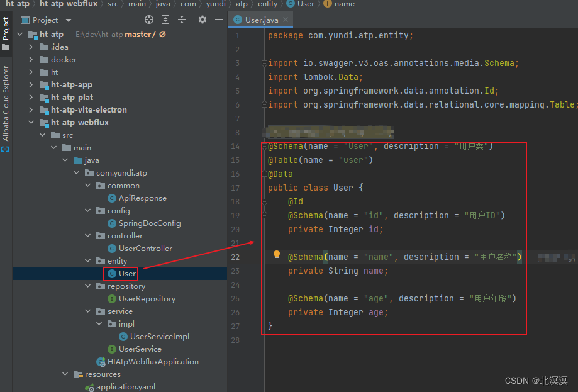Click the Select Opened File crosshair icon

(x=149, y=20)
